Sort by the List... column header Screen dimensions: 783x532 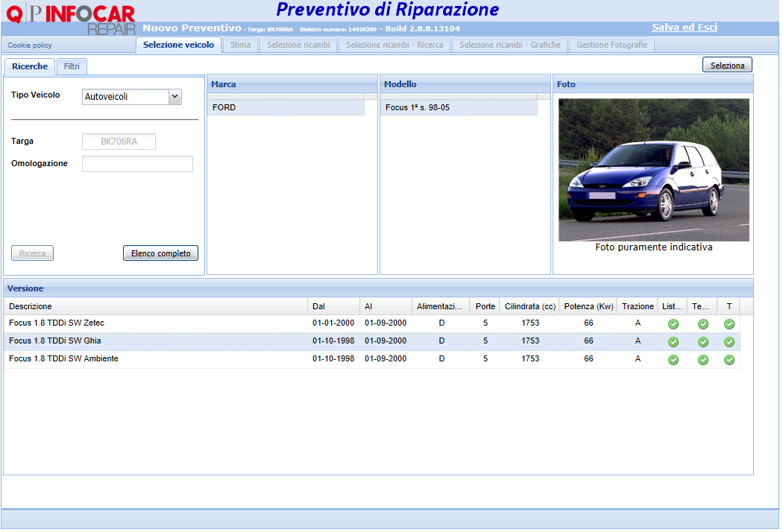[673, 306]
